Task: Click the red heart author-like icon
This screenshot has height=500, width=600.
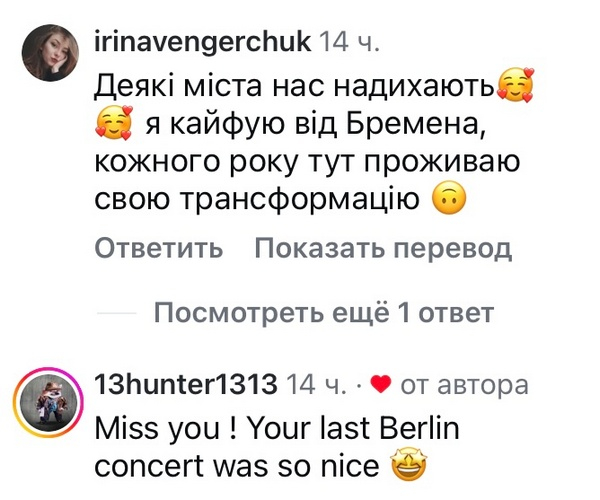Action: 380,384
